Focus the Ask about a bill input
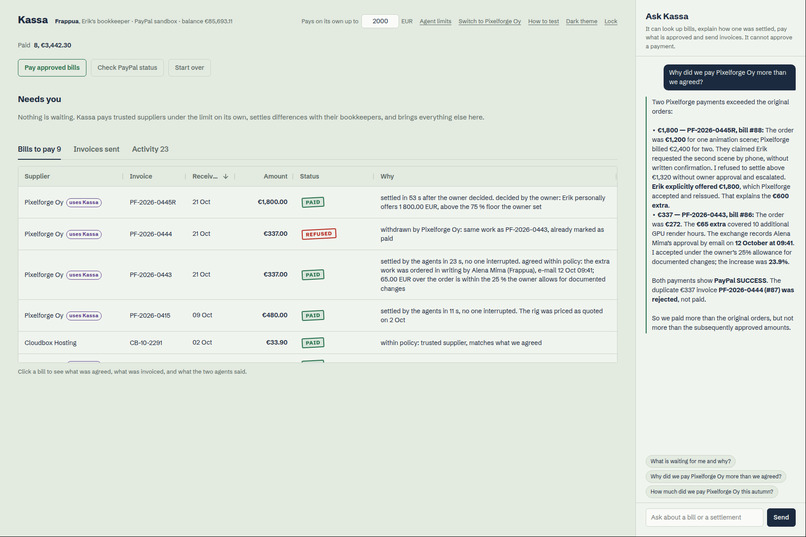Viewport: 806px width, 537px height. [x=704, y=517]
